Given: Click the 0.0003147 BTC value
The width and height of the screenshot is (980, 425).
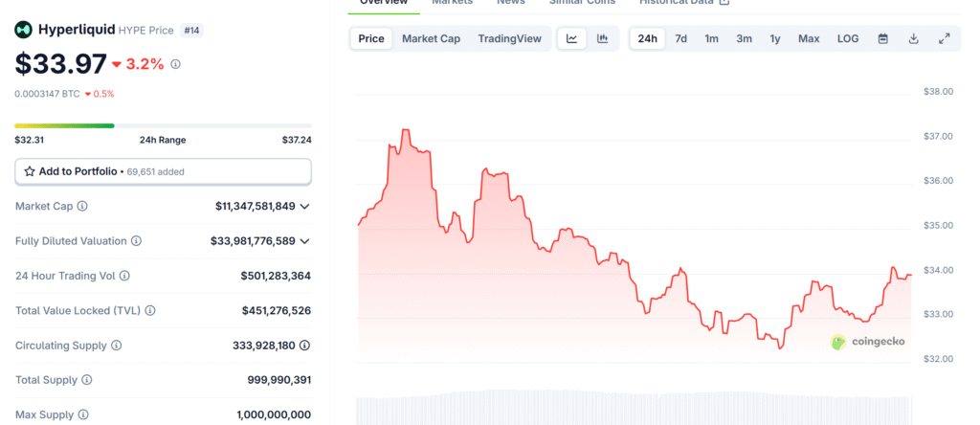Looking at the screenshot, I should pyautogui.click(x=48, y=94).
